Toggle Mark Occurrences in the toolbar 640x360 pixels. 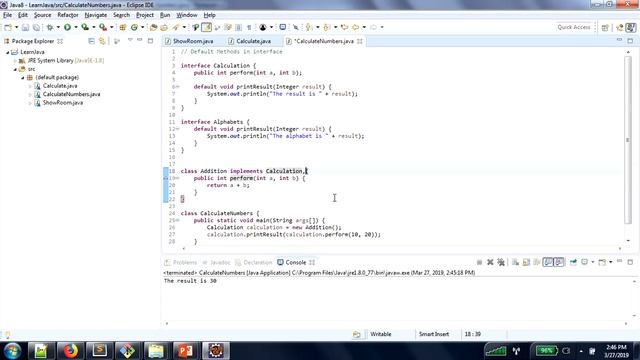click(207, 27)
